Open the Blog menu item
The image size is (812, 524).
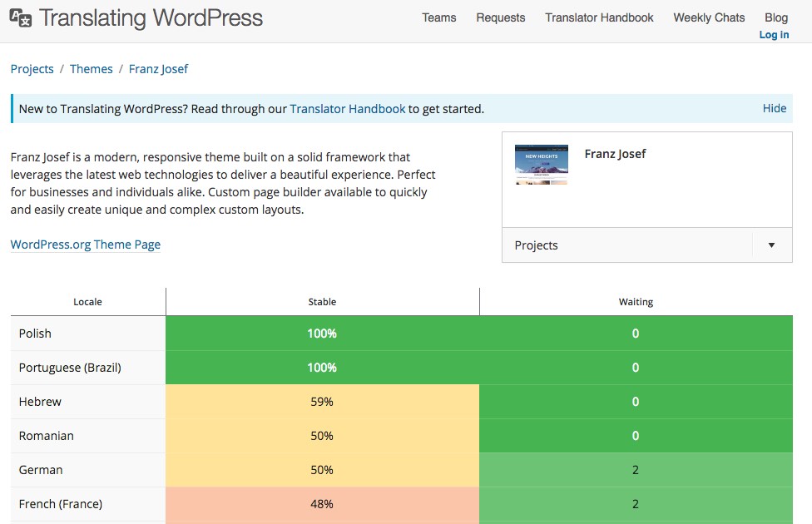pos(776,17)
